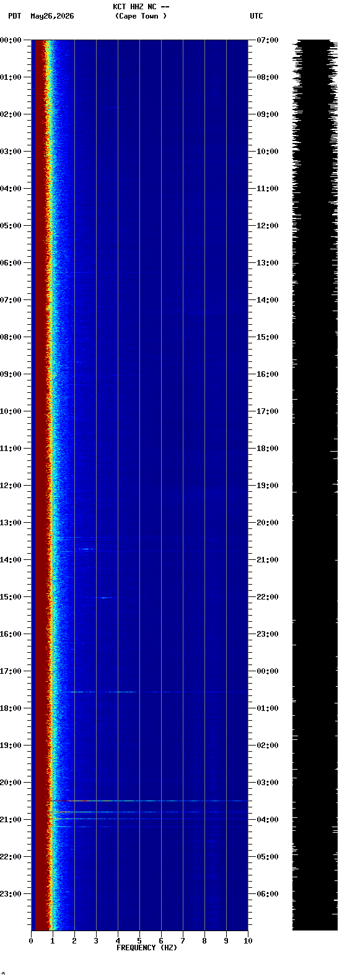Click the PDT '00:00' time label
The width and height of the screenshot is (342, 980).
coord(11,40)
